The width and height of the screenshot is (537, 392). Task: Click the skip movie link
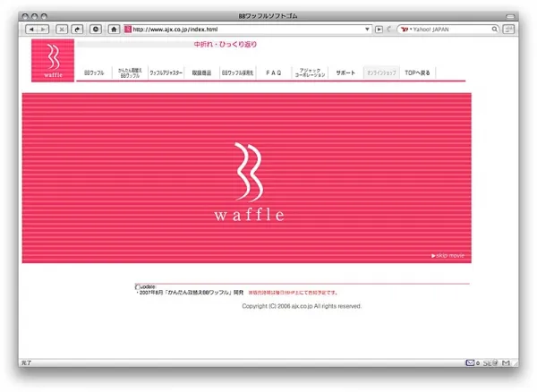[448, 256]
